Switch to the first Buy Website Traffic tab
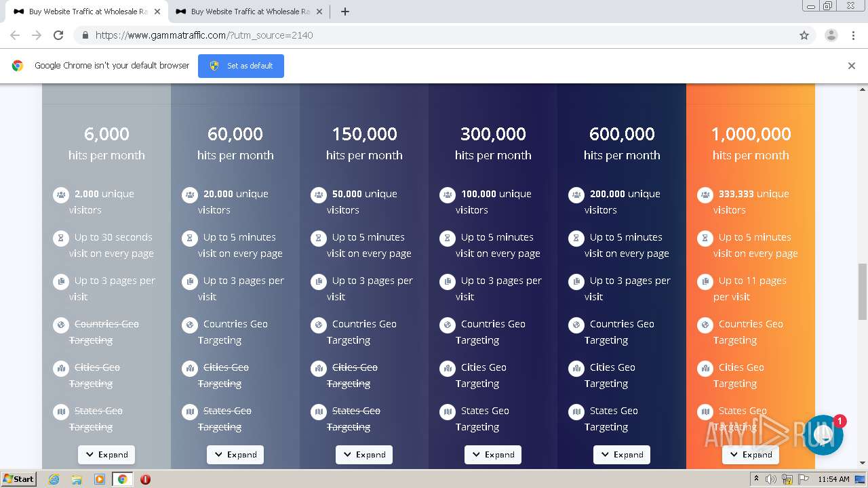This screenshot has width=868, height=488. (87, 12)
